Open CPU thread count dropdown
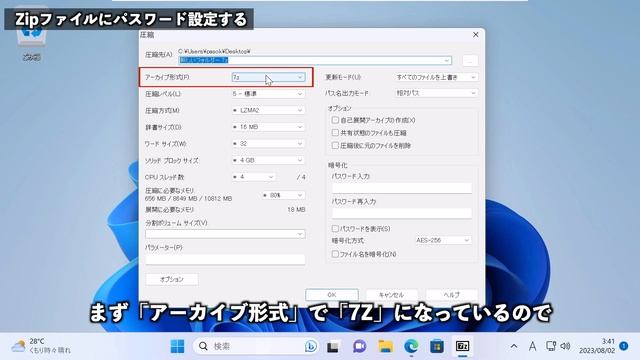 (x=253, y=177)
